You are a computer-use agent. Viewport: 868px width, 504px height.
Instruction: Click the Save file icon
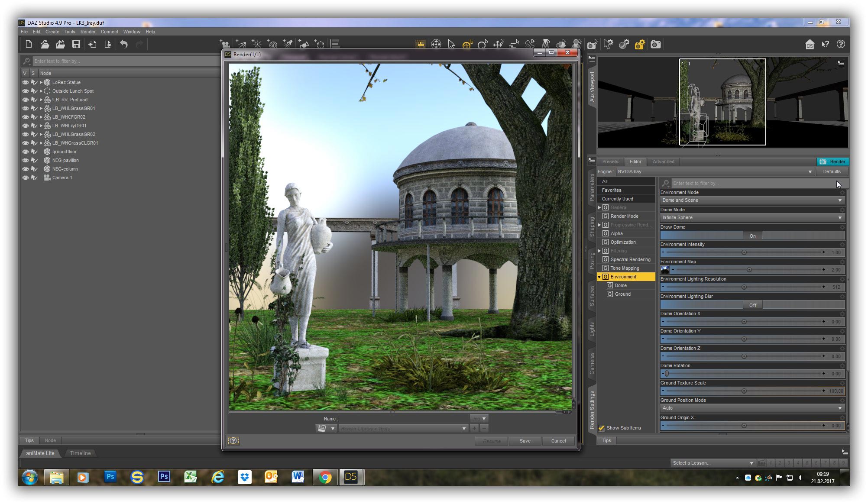pyautogui.click(x=76, y=44)
